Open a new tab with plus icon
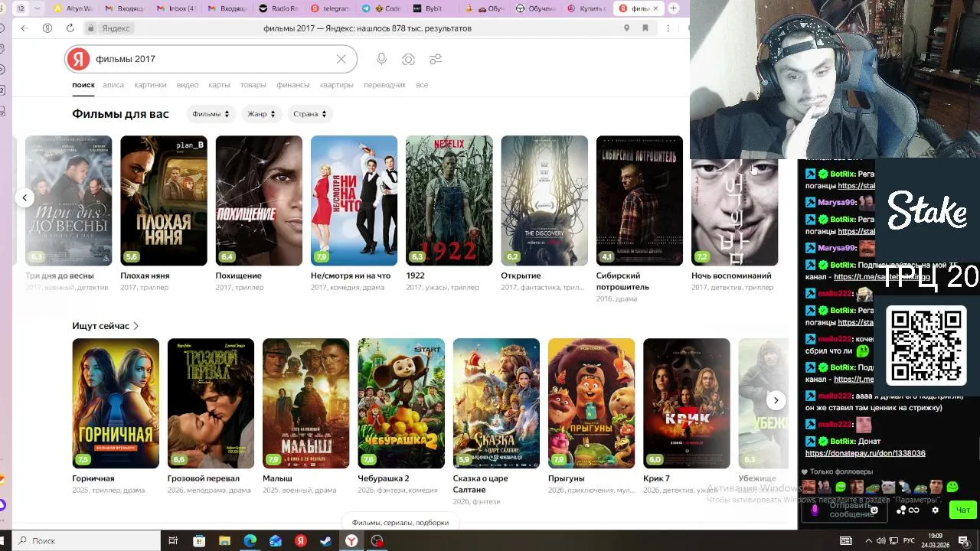This screenshot has width=980, height=551. (x=673, y=8)
